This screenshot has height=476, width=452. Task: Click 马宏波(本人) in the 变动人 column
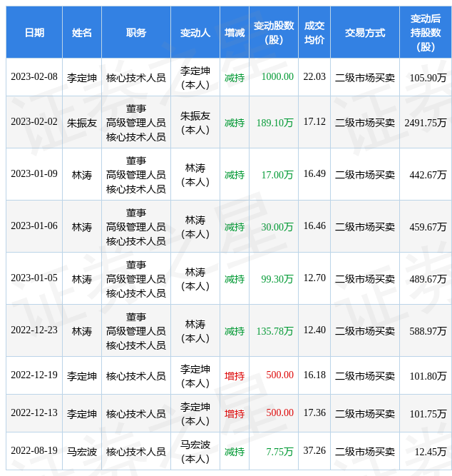point(195,452)
